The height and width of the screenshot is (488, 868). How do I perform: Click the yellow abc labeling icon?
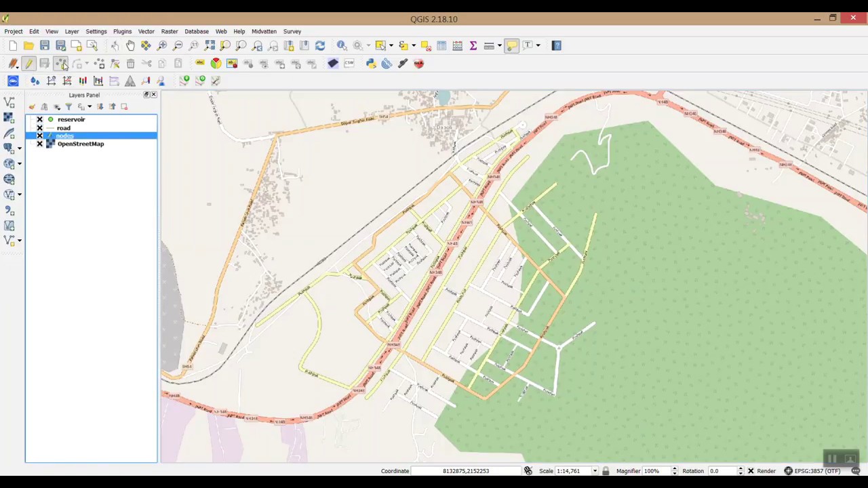(x=200, y=63)
